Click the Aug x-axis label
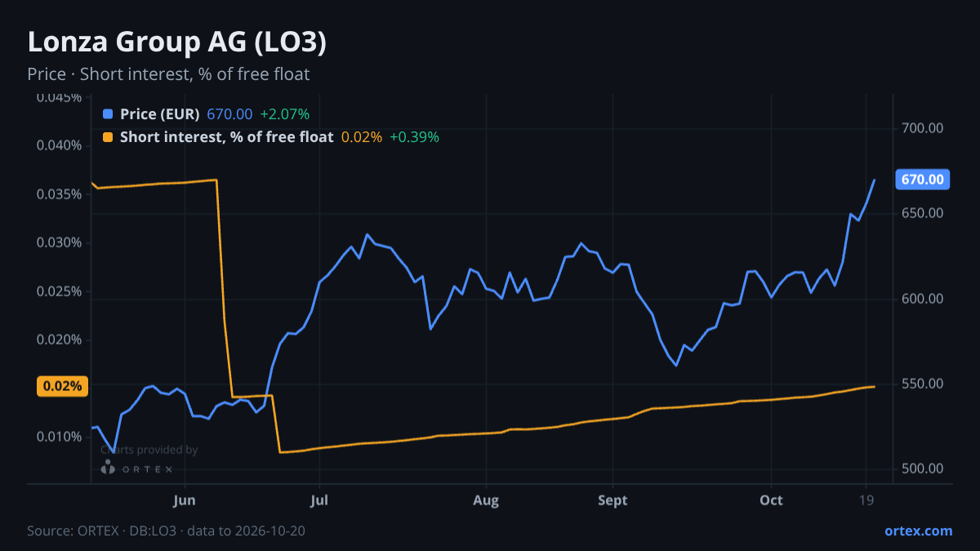Screen dimensions: 980x551 pyautogui.click(x=486, y=500)
